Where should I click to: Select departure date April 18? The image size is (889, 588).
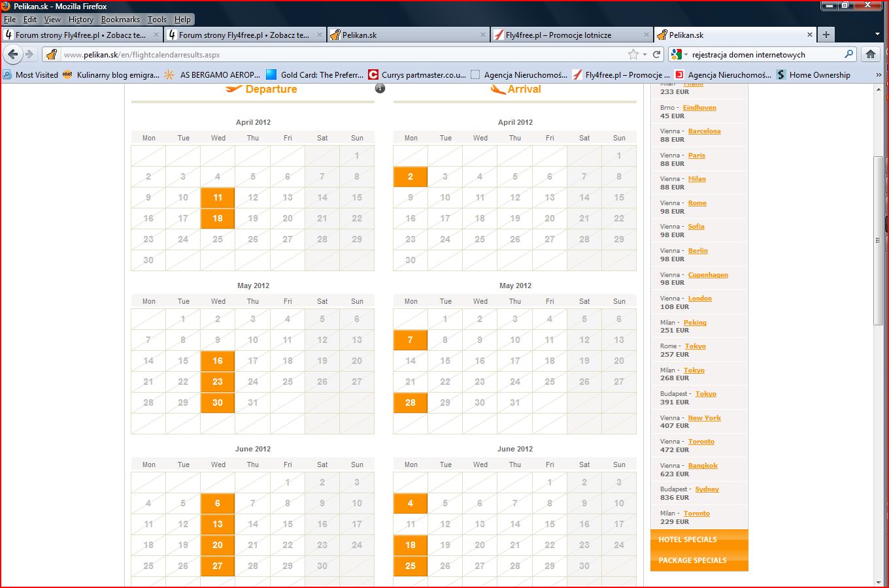(218, 218)
